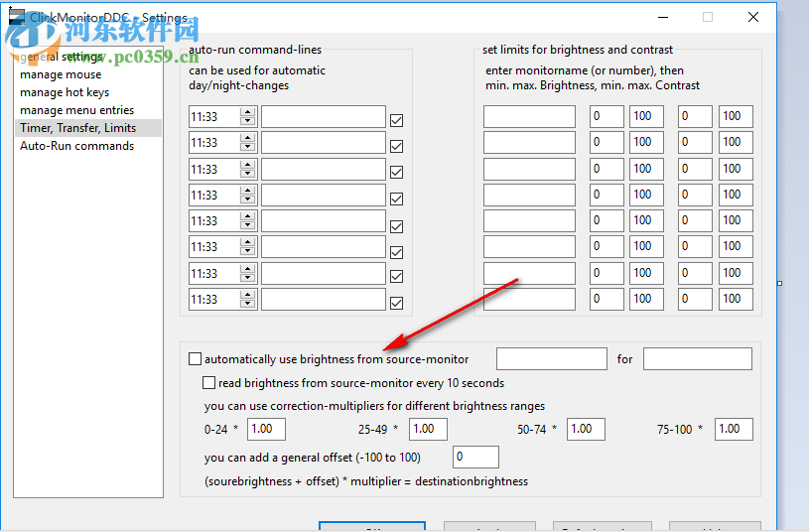Click min brightness field in last limits row
The height and width of the screenshot is (532, 809).
(607, 300)
